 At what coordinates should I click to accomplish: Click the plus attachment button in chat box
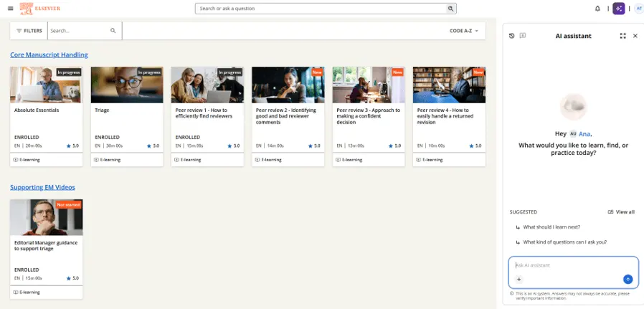pos(518,280)
